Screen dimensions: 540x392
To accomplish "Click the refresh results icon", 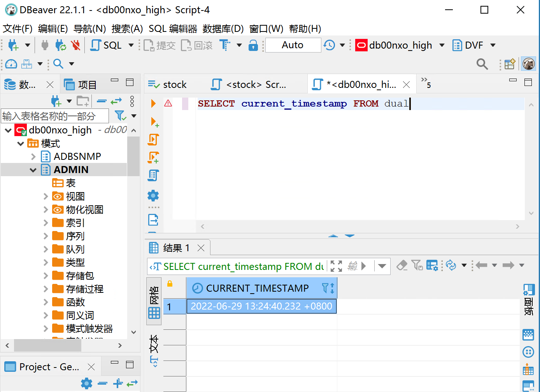I will pyautogui.click(x=451, y=266).
